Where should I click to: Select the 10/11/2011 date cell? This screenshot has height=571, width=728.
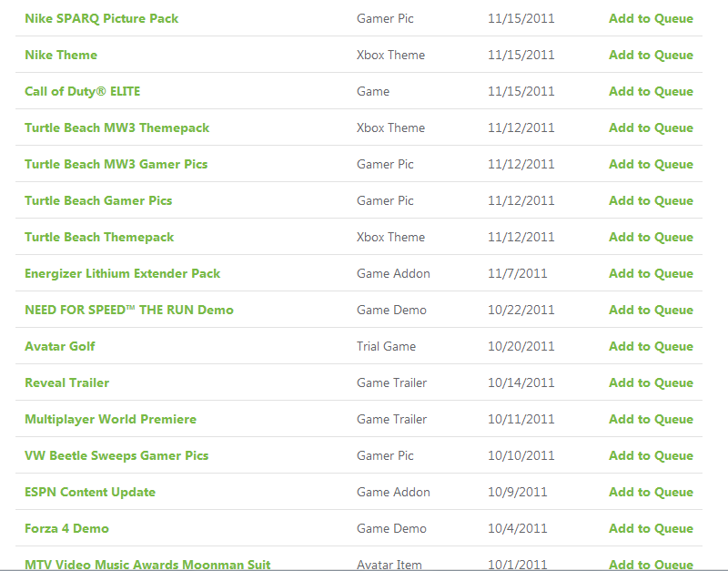(521, 419)
